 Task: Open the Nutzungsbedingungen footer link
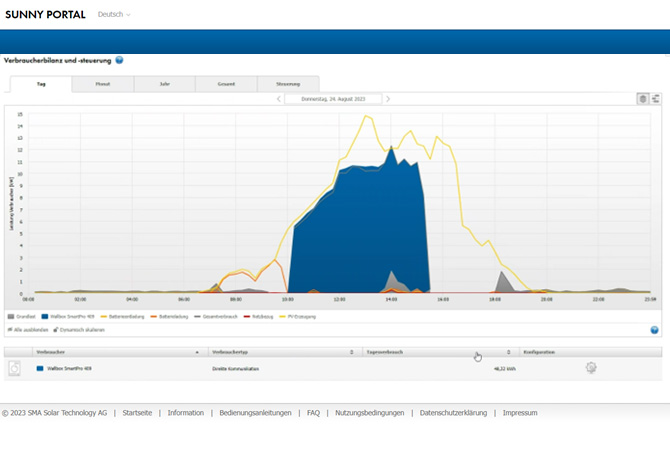pyautogui.click(x=370, y=413)
